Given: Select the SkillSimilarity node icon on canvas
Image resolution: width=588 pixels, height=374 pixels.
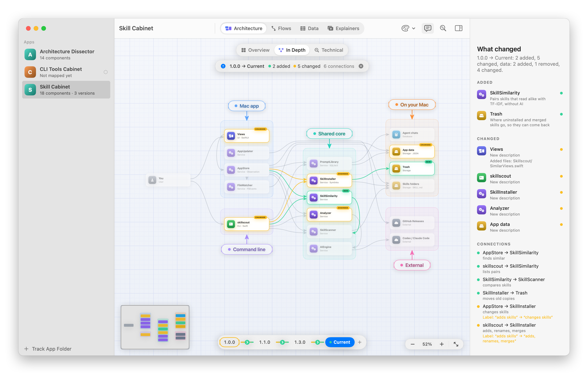Looking at the screenshot, I should pyautogui.click(x=314, y=198).
